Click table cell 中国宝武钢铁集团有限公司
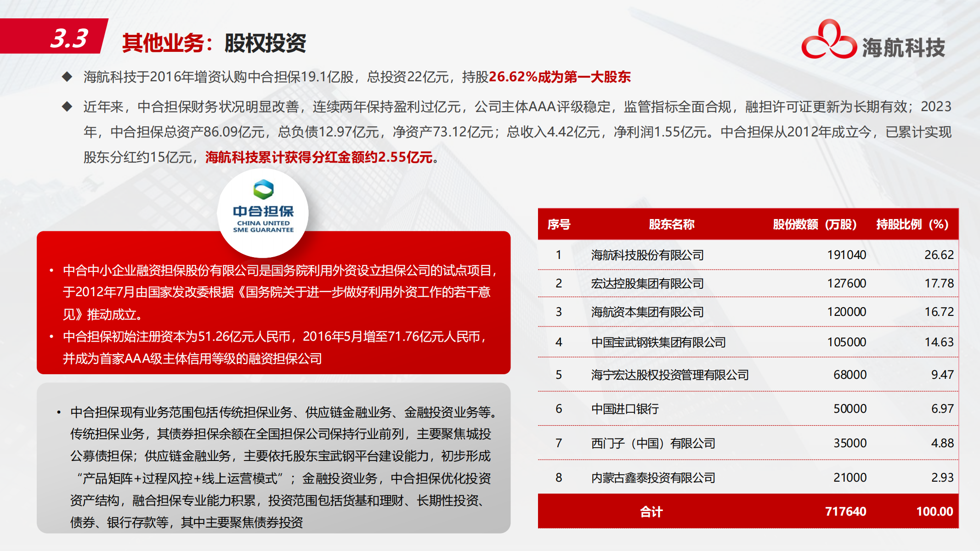Image resolution: width=980 pixels, height=551 pixels. [658, 342]
